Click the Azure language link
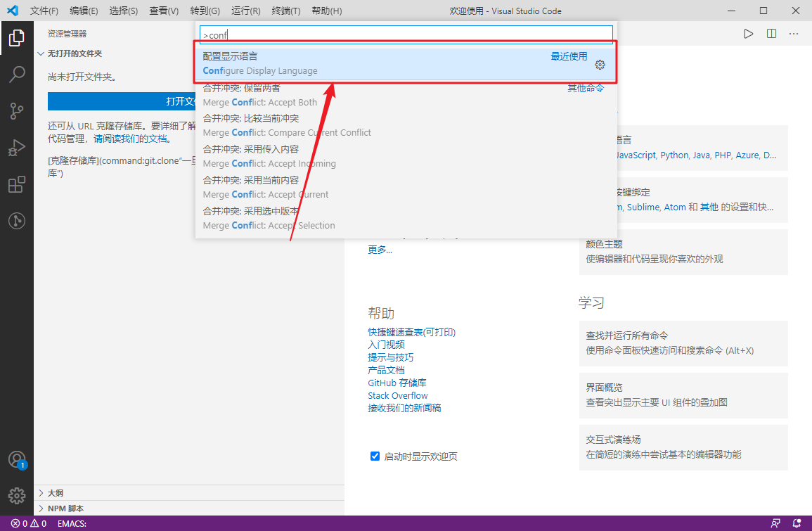The image size is (812, 531). (x=747, y=155)
